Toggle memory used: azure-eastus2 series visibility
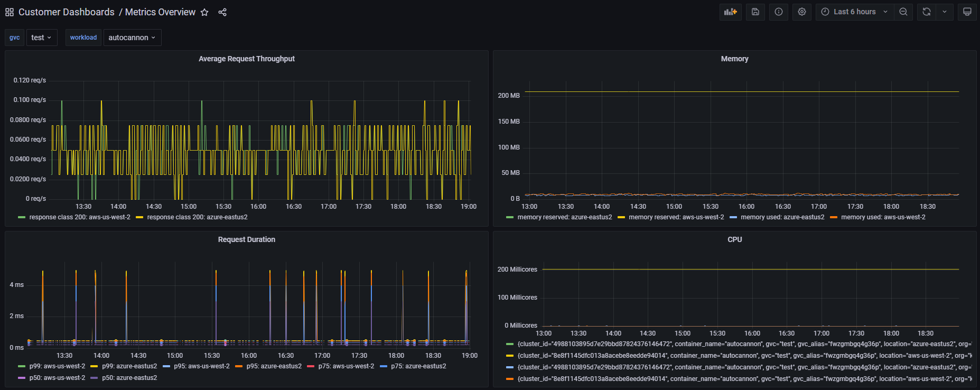 tap(782, 217)
